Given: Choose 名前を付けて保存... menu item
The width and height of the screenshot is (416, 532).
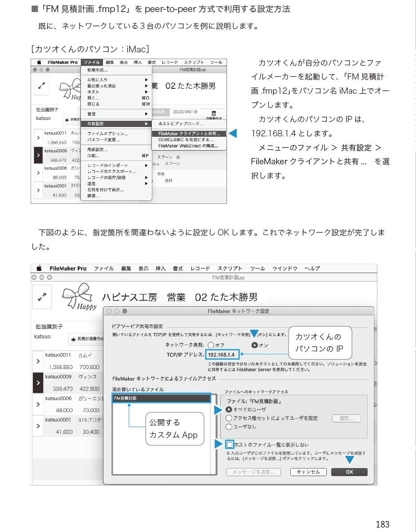Looking at the screenshot, I should pos(116,190).
